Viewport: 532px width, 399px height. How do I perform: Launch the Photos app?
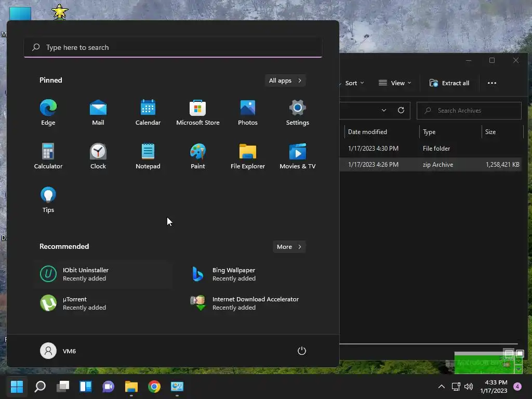pyautogui.click(x=248, y=113)
